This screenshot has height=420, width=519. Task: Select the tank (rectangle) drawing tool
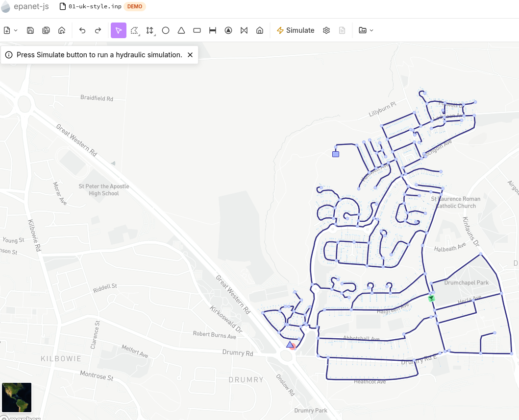(x=197, y=30)
